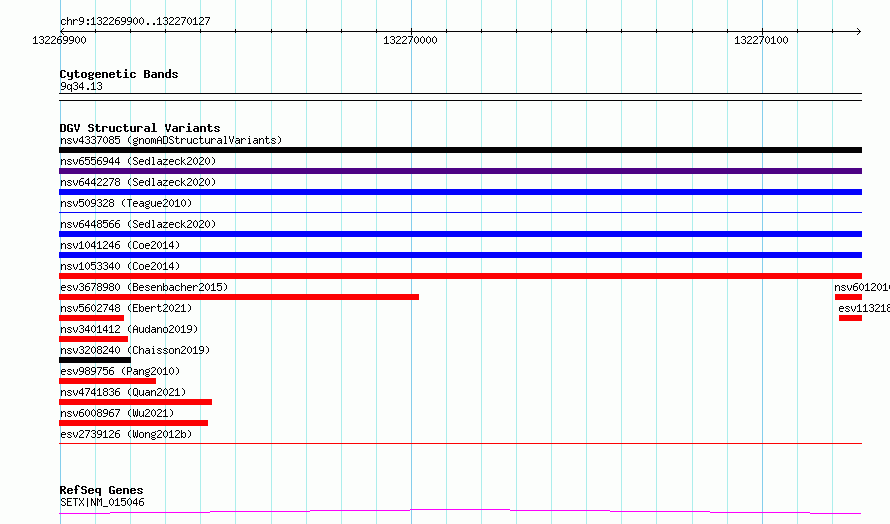Click ruler position 132269900

[59, 40]
